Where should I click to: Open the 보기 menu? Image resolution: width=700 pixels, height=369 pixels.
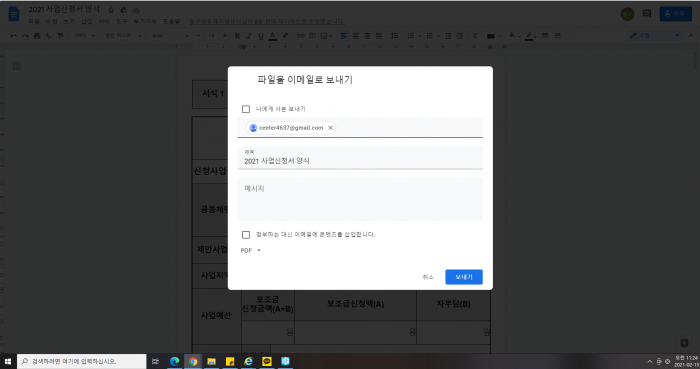[69, 21]
